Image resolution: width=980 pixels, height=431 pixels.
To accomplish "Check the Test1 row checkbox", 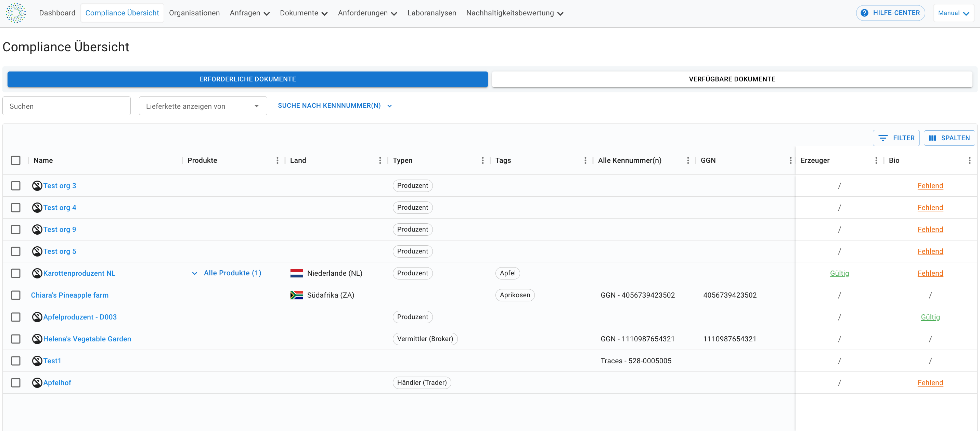I will click(16, 361).
